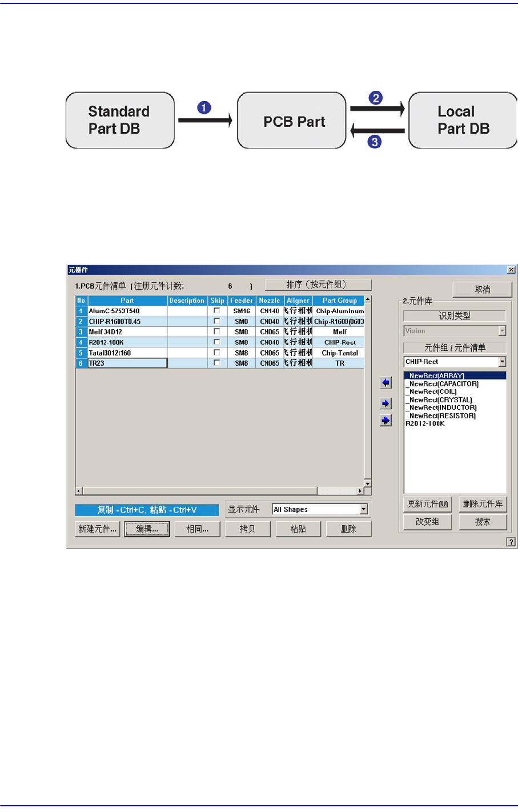The width and height of the screenshot is (518, 812).
Task: Select R2012-100K in the library list
Action: coord(425,423)
